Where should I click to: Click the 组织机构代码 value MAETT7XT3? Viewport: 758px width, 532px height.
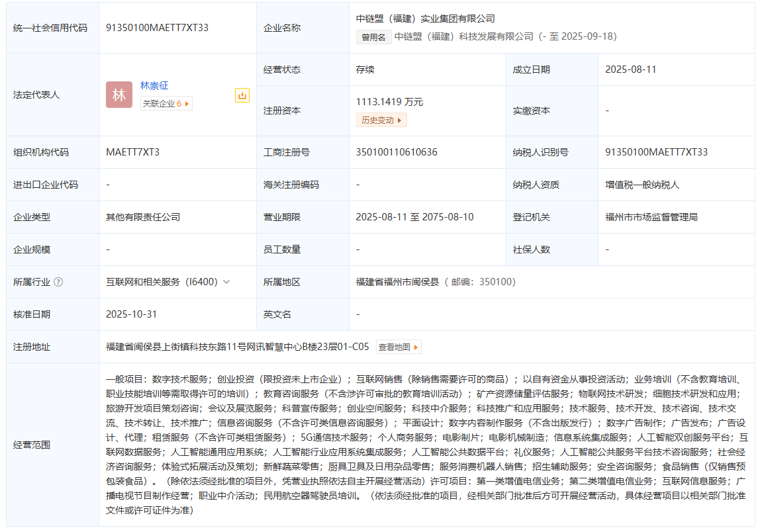coord(132,152)
